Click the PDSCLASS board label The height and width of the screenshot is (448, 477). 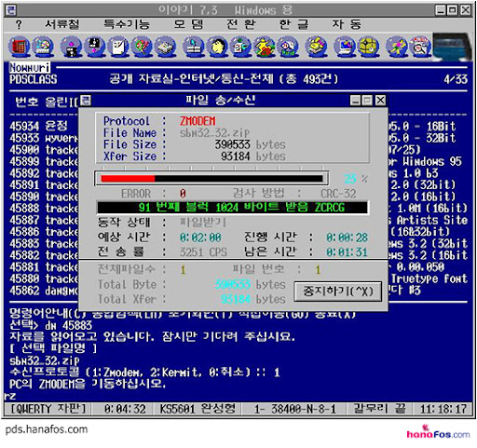[x=34, y=79]
